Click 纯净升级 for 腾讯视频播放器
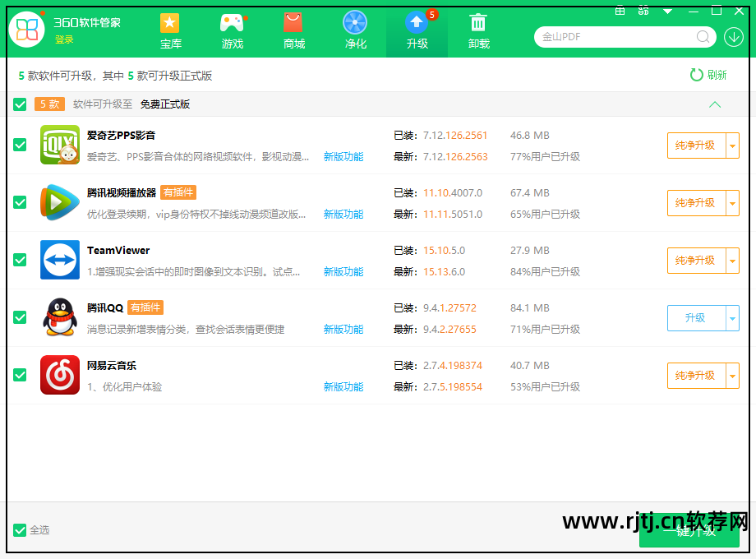The height and width of the screenshot is (559, 756). [x=696, y=203]
